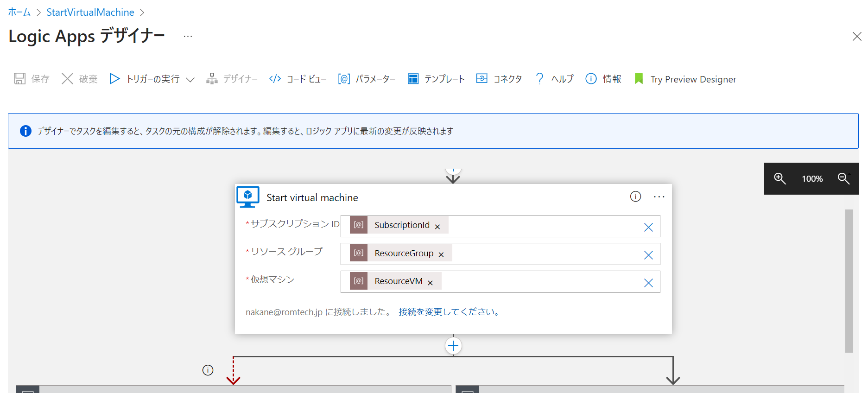Image resolution: width=868 pixels, height=393 pixels.
Task: Click inside the サブスクリプション ID input field
Action: (x=500, y=226)
